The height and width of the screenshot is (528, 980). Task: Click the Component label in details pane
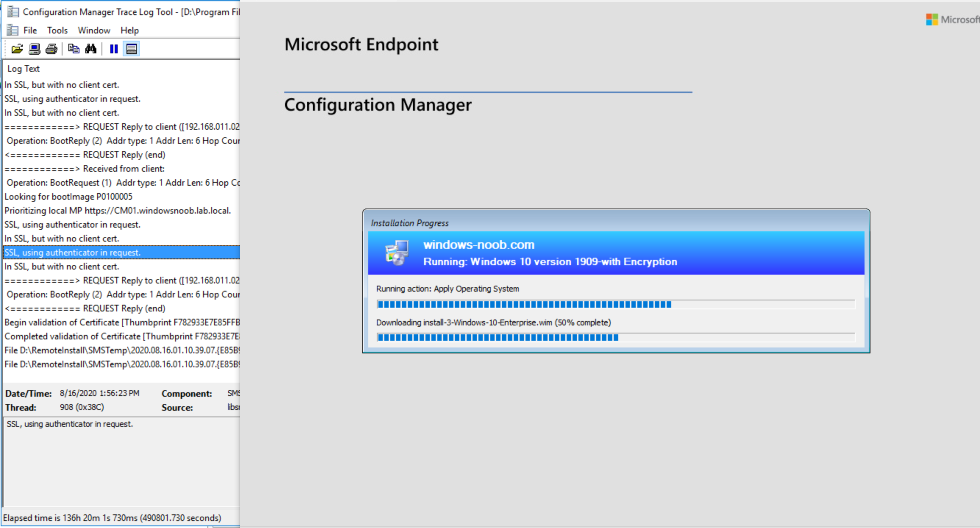(187, 394)
